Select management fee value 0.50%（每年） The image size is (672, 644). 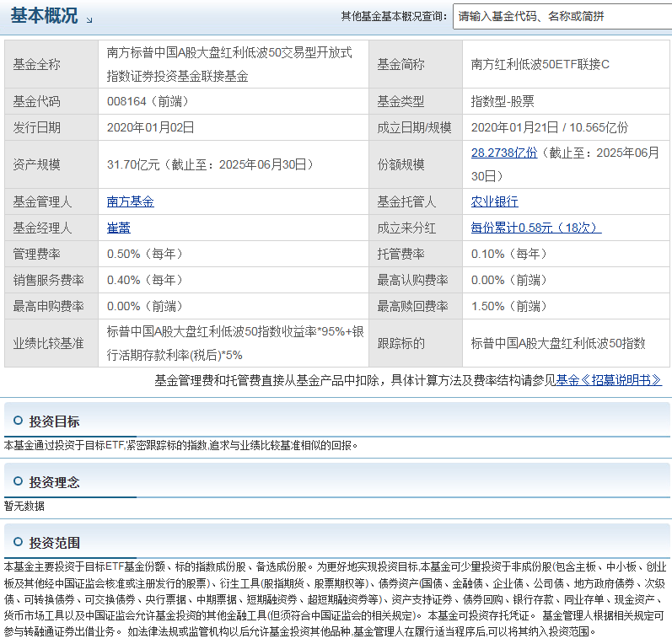click(145, 254)
